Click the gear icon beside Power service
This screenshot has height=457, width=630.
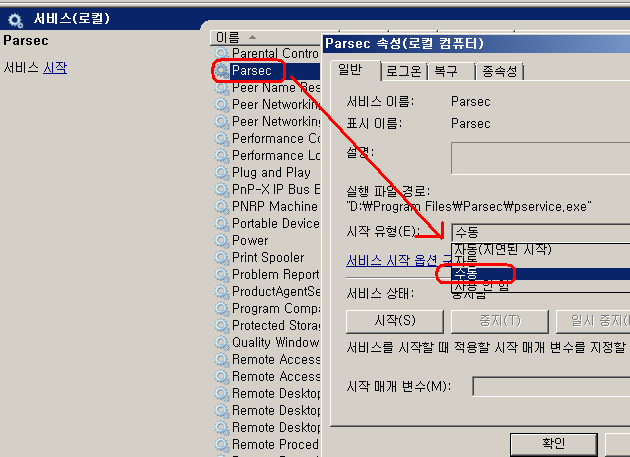tap(221, 240)
